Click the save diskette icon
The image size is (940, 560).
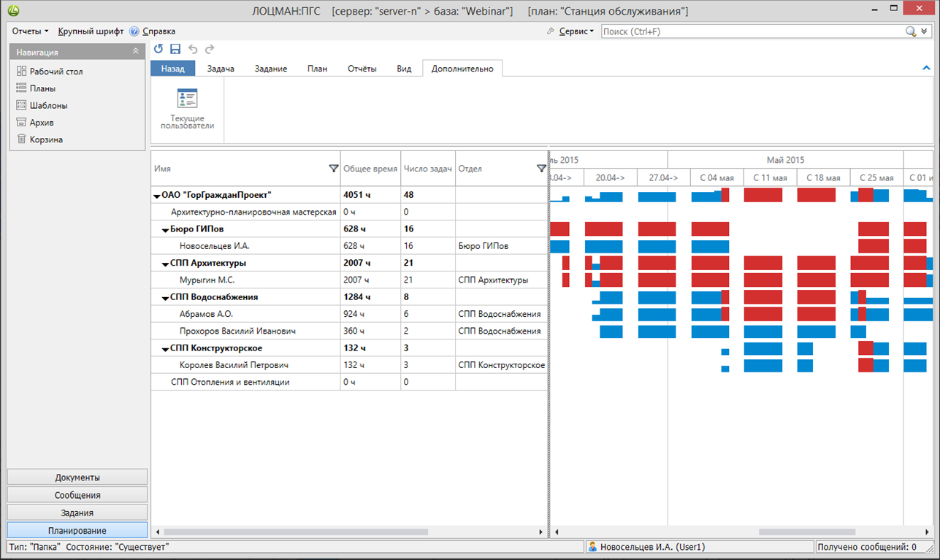point(175,49)
